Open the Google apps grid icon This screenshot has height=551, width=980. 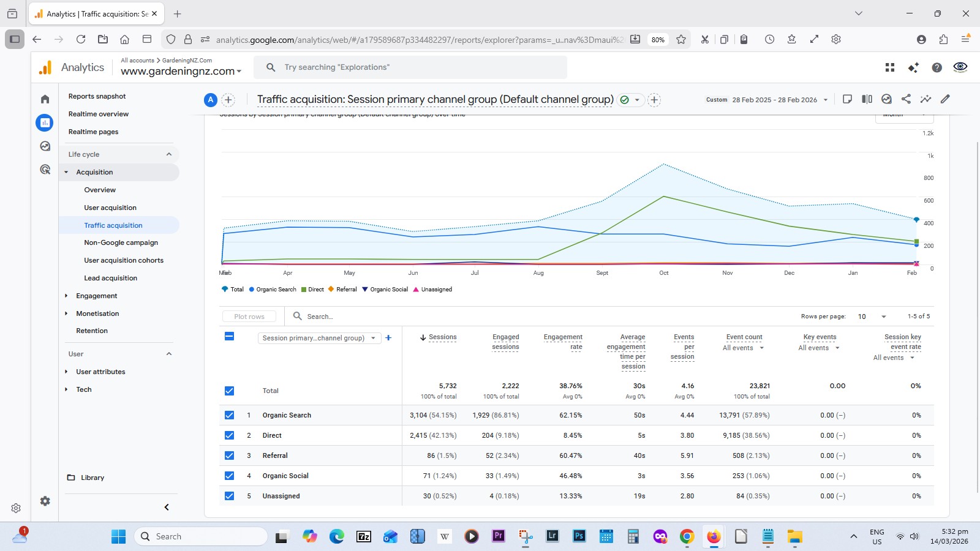[890, 67]
